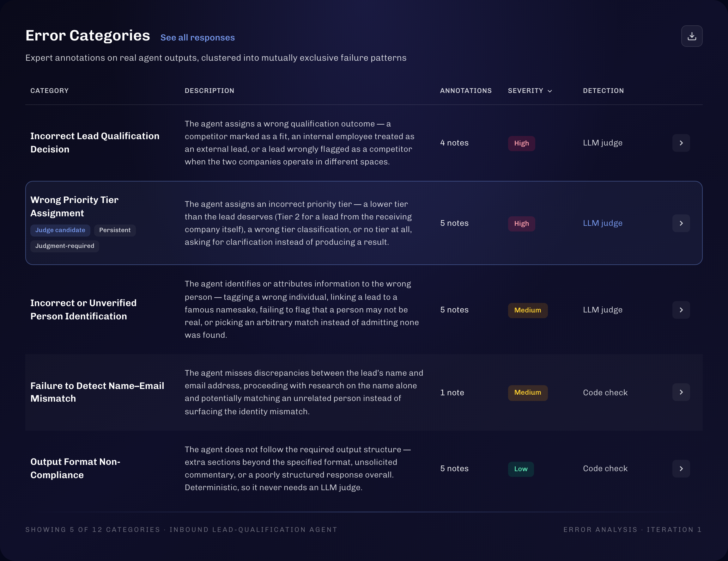Sort by Severity column dropdown arrow
Screen dimensions: 728x561
[x=550, y=91]
